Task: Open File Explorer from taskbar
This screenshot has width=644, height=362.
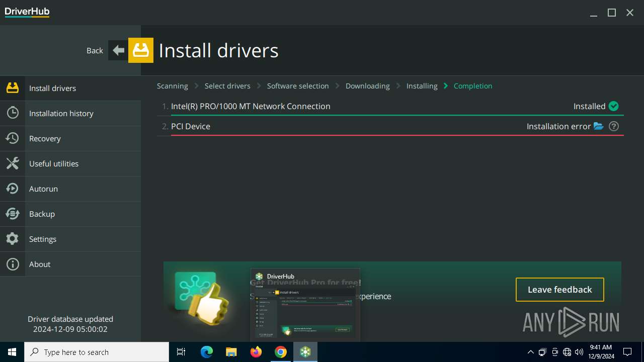Action: (x=231, y=352)
